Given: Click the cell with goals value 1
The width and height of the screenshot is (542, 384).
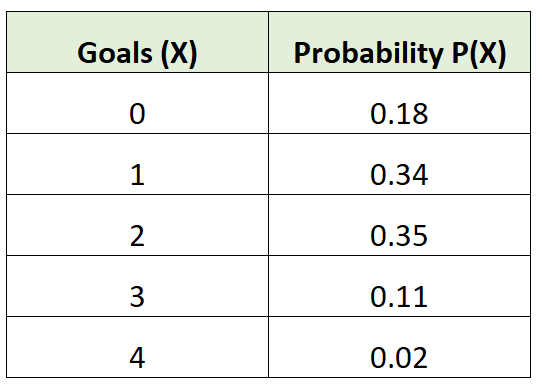Looking at the screenshot, I should point(137,164).
